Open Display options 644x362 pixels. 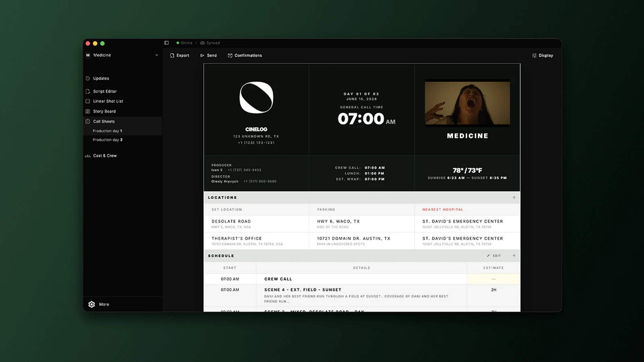click(543, 56)
